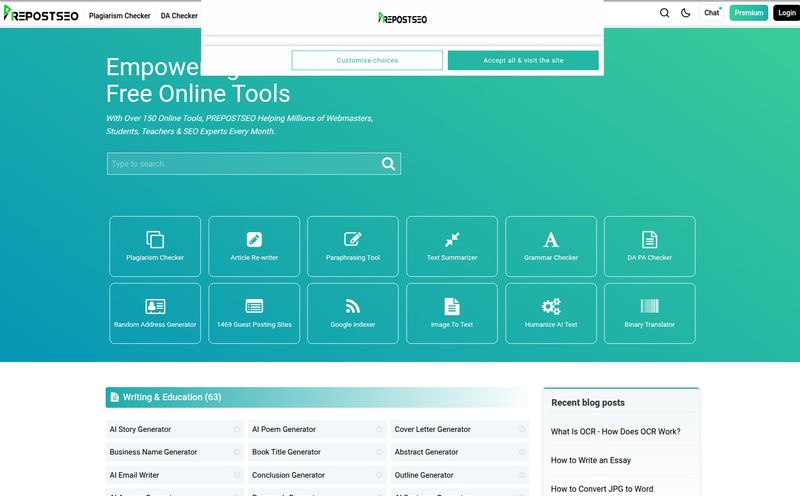Click the Writing & Education section icon
The width and height of the screenshot is (800, 496).
(114, 397)
